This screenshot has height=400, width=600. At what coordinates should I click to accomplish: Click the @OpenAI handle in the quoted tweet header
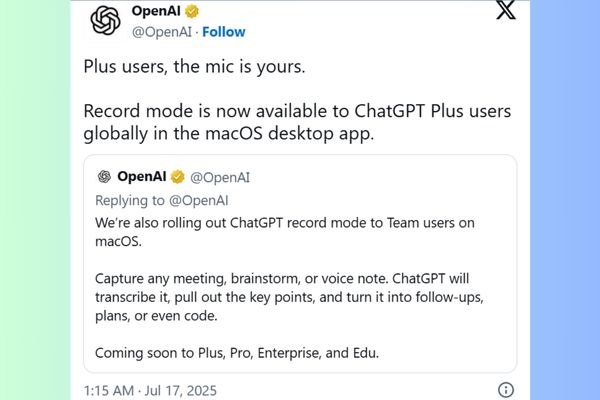pos(219,177)
